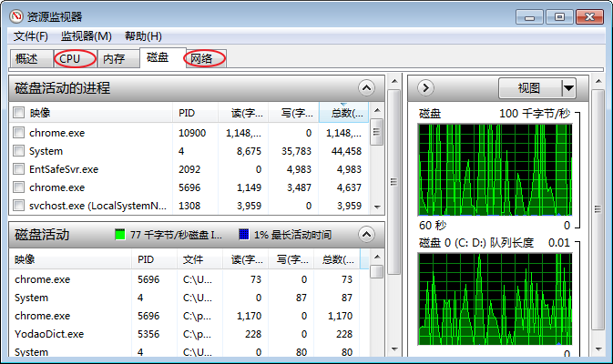
Task: Click the blue 最长活动时间 legend swatch
Action: (243, 235)
